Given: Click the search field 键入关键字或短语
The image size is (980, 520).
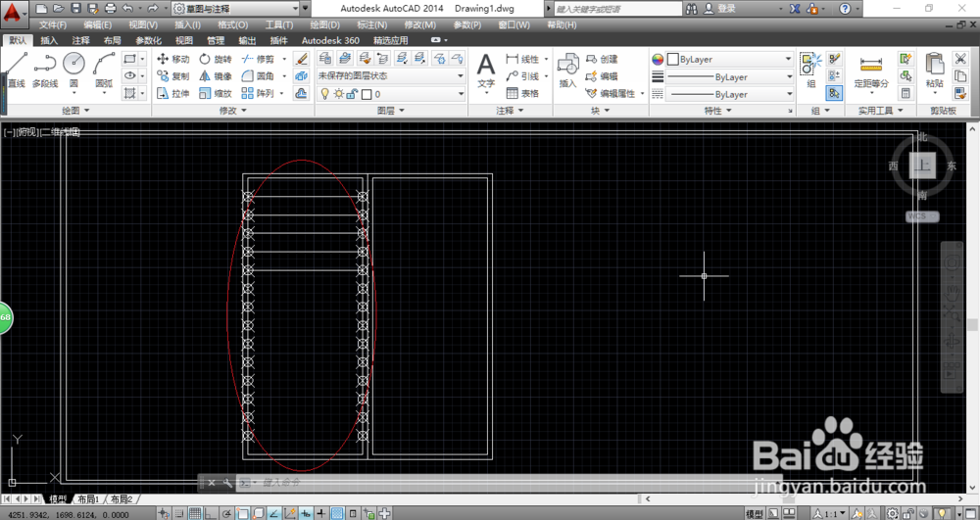Looking at the screenshot, I should pyautogui.click(x=618, y=9).
